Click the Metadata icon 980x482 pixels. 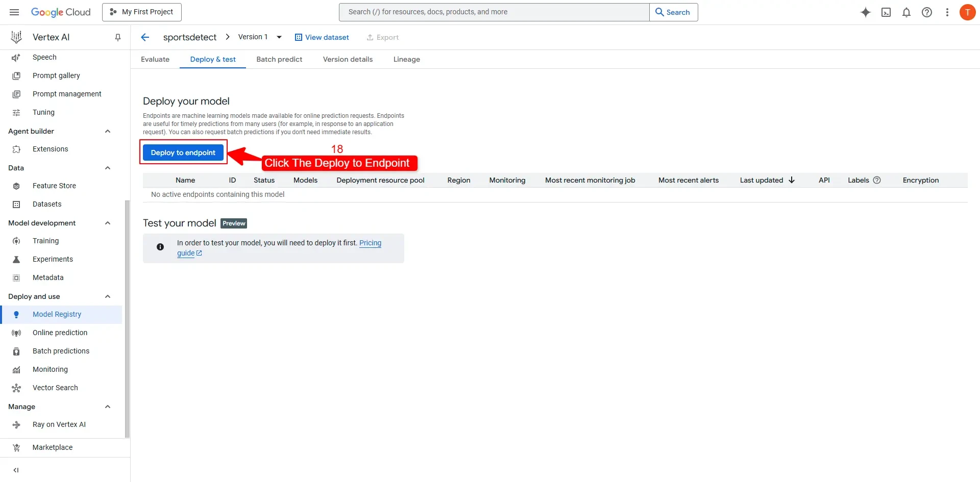[x=16, y=277]
